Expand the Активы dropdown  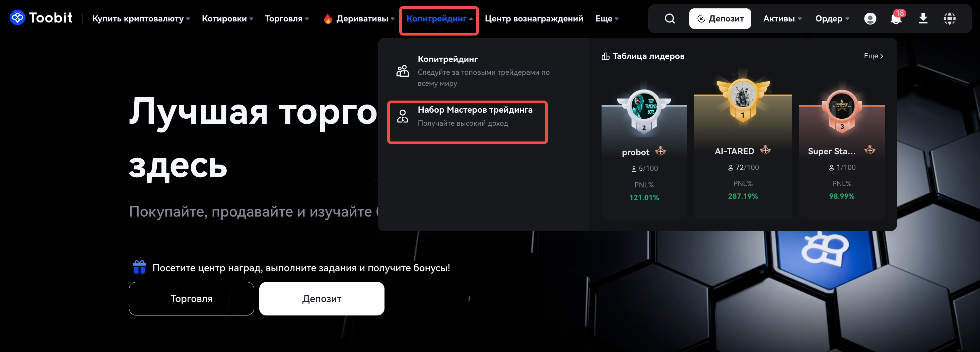782,19
